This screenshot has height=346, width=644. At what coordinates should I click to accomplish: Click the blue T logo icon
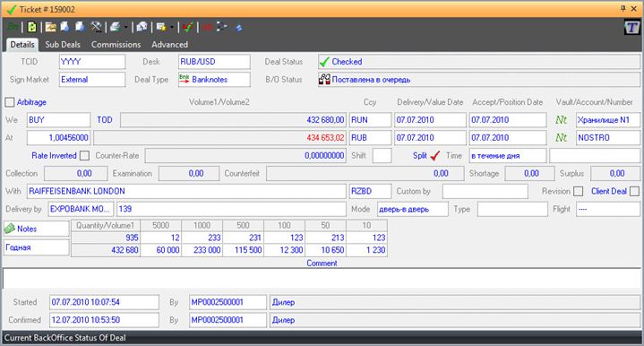pyautogui.click(x=631, y=28)
